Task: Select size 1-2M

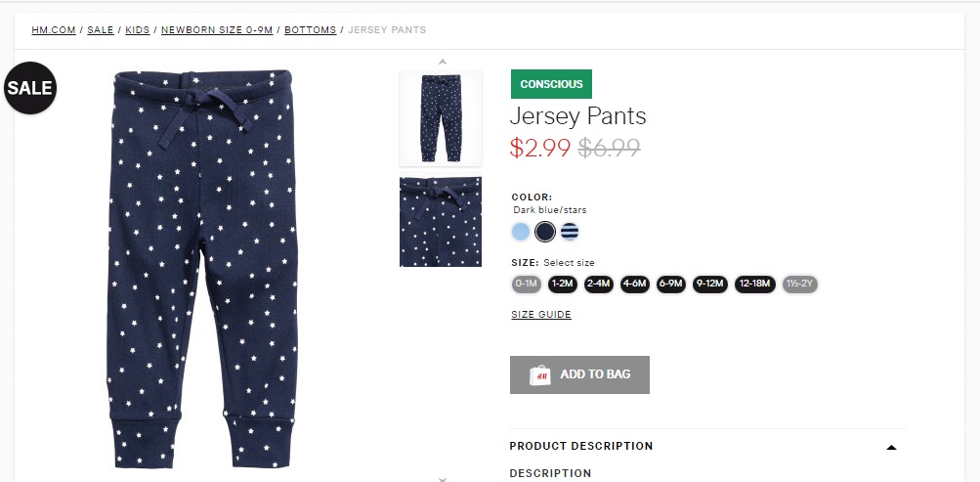Action: (562, 285)
